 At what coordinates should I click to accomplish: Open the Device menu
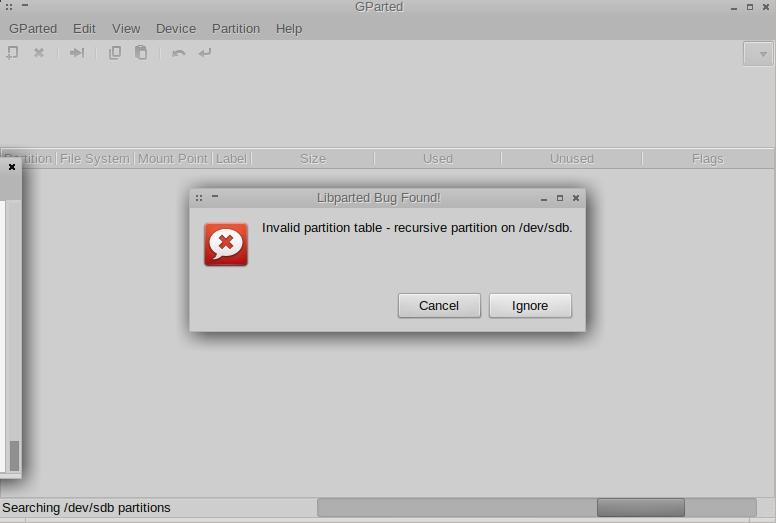[176, 29]
